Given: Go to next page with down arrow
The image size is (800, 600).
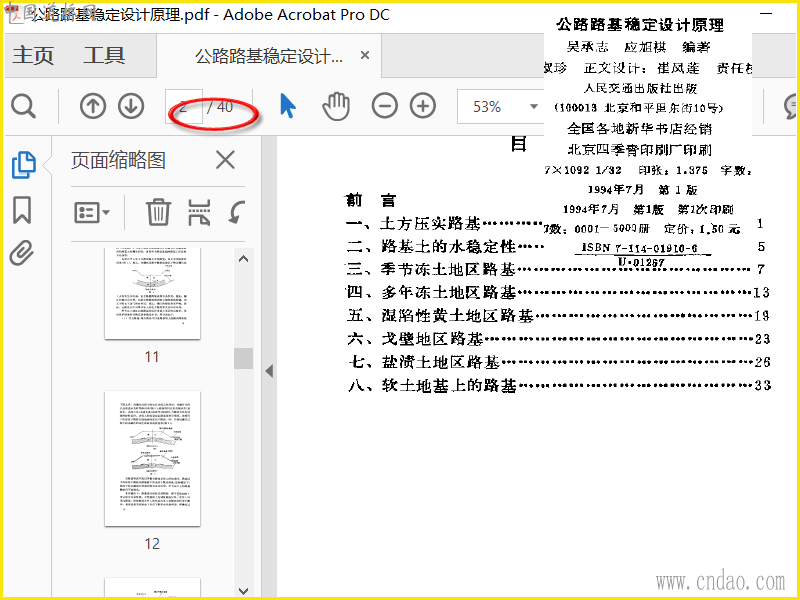Looking at the screenshot, I should click(x=131, y=107).
